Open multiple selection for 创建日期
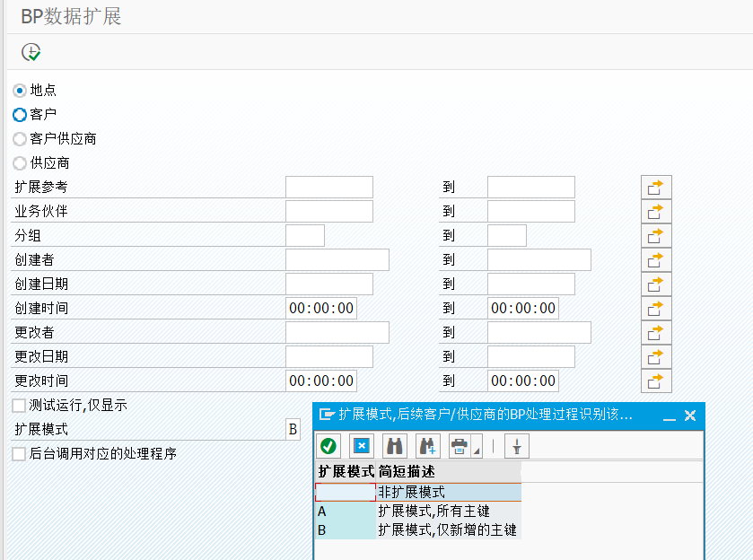Viewport: 753px width, 560px height. pyautogui.click(x=656, y=284)
